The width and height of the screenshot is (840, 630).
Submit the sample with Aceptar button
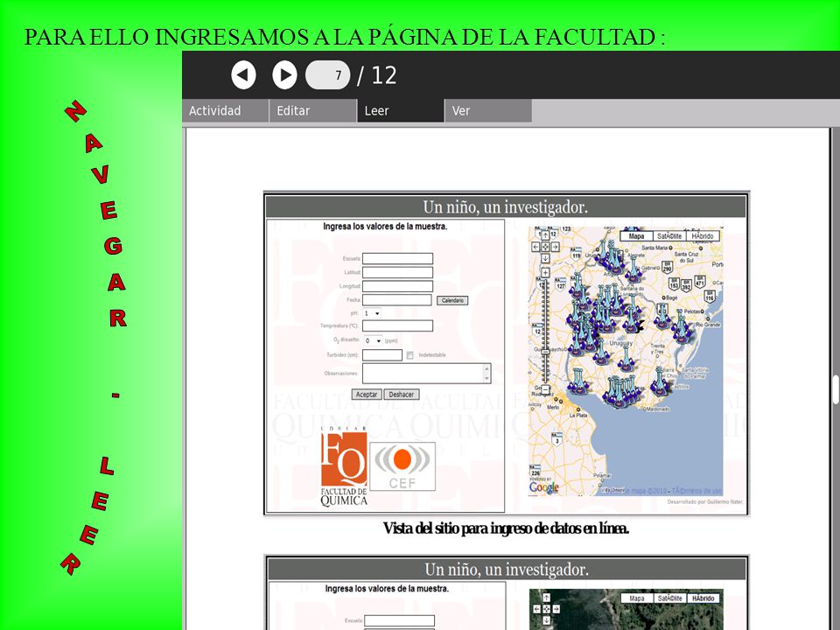click(x=367, y=395)
